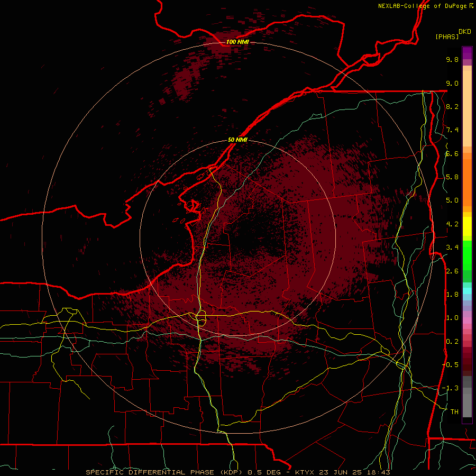Click the NEXLAB-College of DuPage credit text
Image resolution: width=476 pixels, height=476 pixels.
(x=422, y=6)
